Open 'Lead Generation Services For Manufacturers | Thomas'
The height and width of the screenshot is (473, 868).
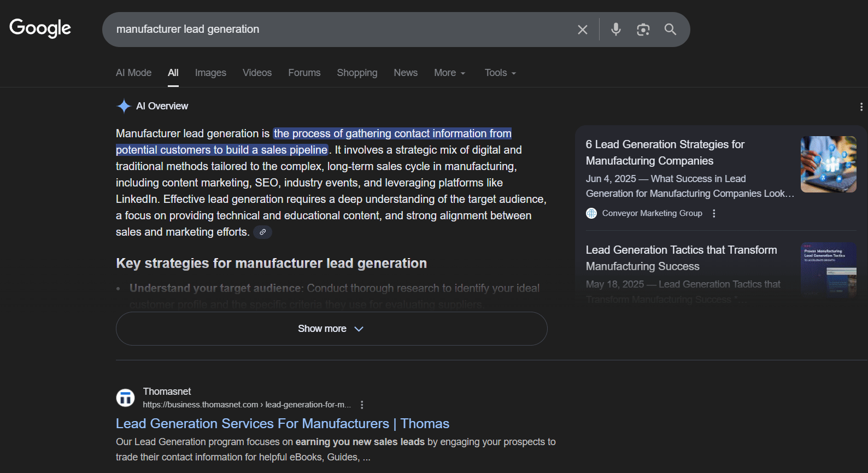click(x=283, y=424)
